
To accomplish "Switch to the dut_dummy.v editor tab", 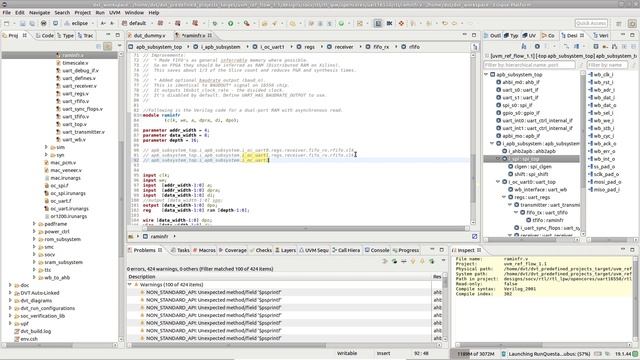I will pos(149,36).
